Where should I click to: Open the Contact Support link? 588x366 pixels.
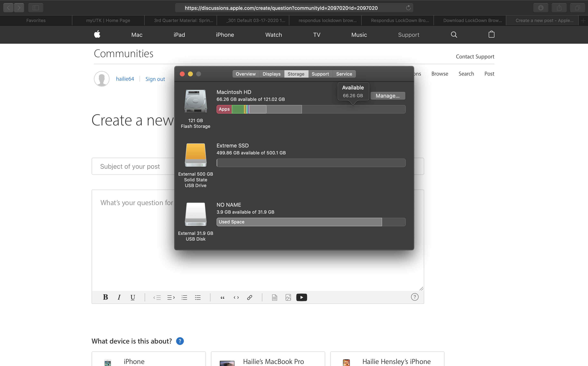pyautogui.click(x=475, y=57)
